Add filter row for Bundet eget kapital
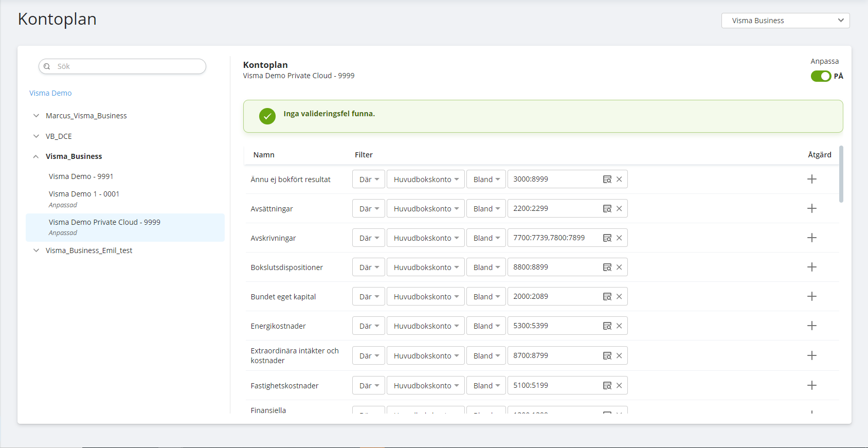This screenshot has width=868, height=448. (x=812, y=296)
